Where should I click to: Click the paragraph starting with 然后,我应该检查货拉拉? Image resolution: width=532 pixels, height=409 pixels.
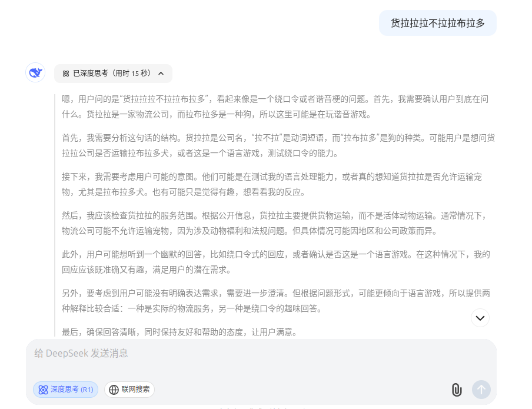275,224
